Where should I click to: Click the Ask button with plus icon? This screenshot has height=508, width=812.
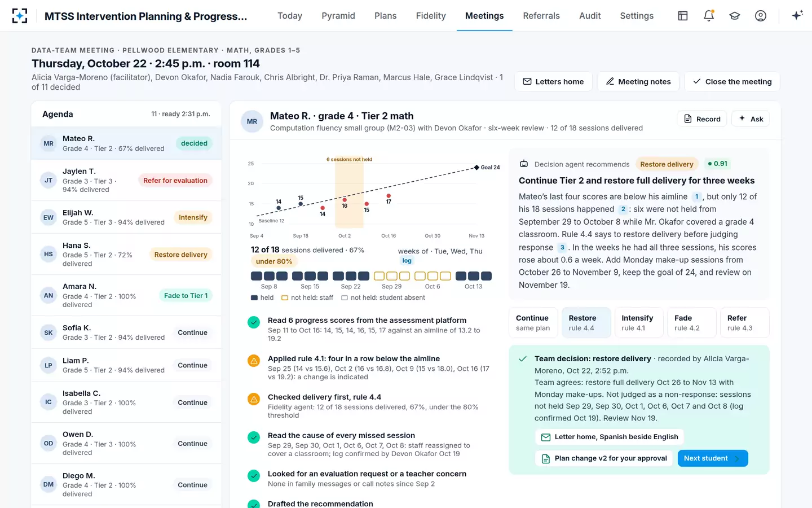click(x=751, y=119)
